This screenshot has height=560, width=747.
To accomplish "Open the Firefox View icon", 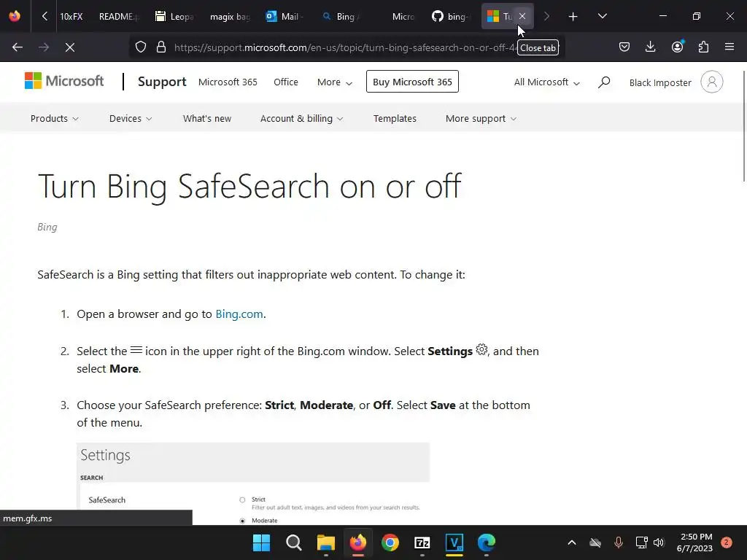I will (x=15, y=16).
